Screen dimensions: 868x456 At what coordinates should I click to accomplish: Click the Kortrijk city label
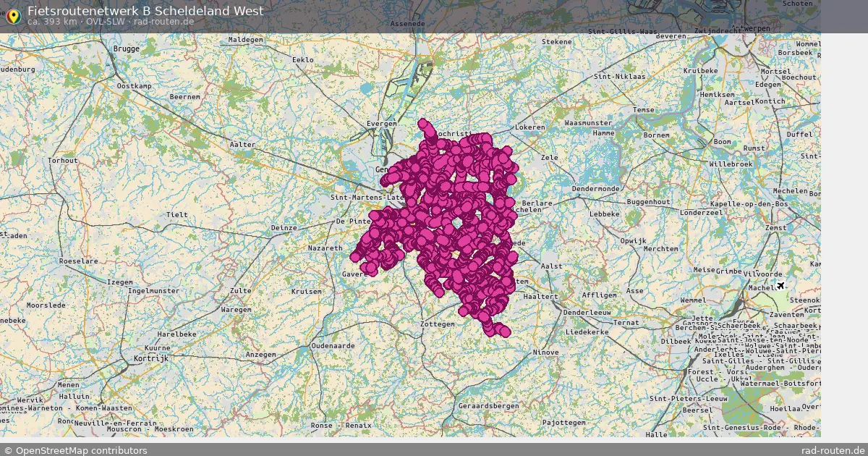[150, 358]
